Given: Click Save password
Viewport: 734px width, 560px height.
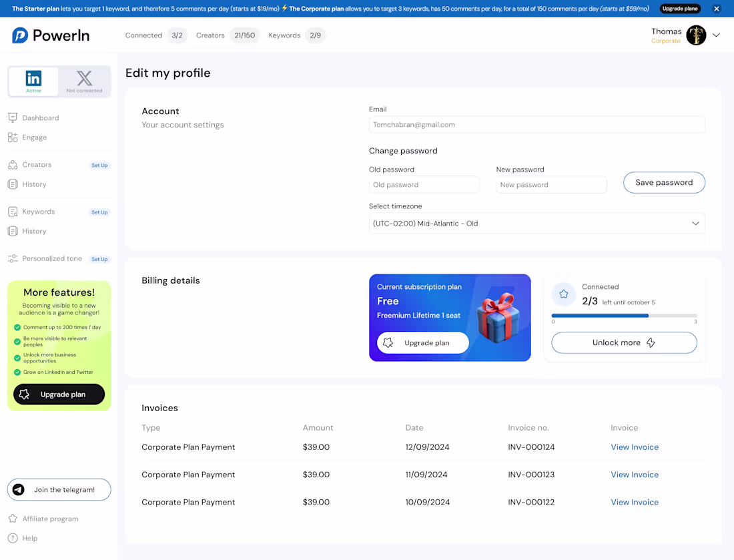Looking at the screenshot, I should [x=664, y=182].
